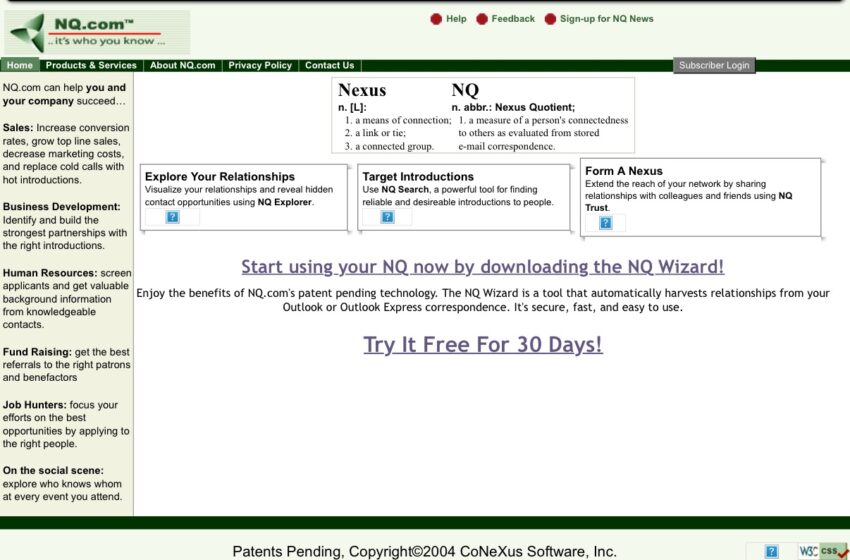Go to the Home navigation tab
The width and height of the screenshot is (850, 560).
tap(20, 66)
